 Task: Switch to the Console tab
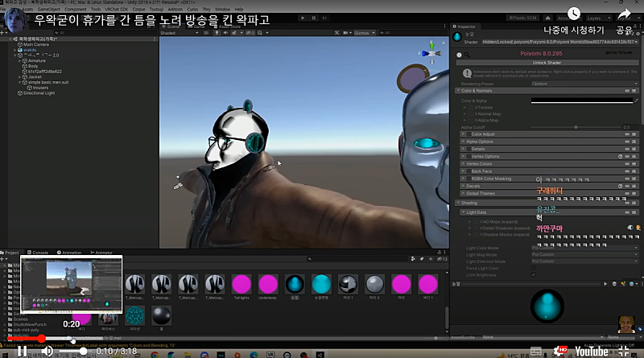tap(39, 252)
